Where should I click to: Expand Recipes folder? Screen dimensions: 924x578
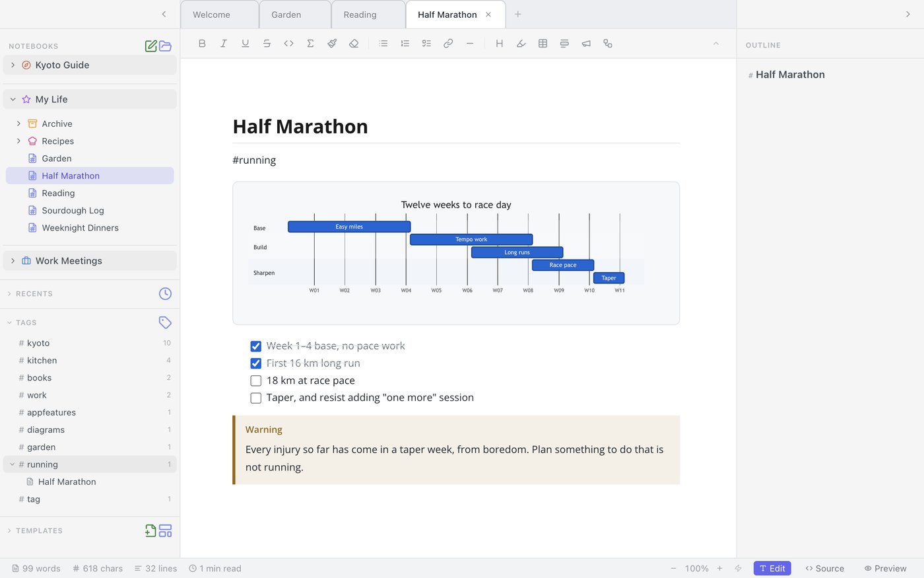(x=18, y=141)
